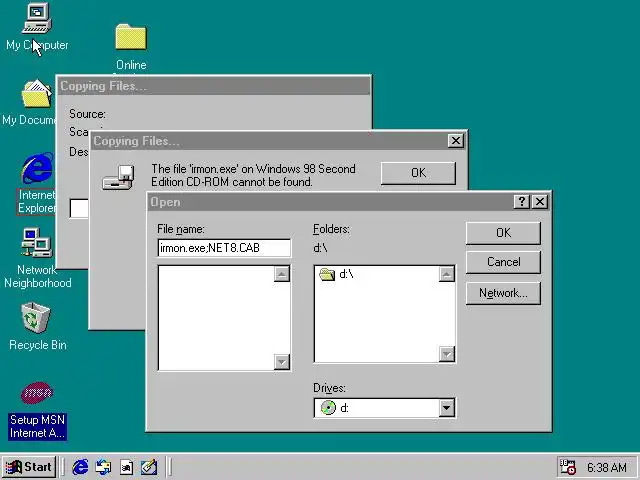This screenshot has width=640, height=480.
Task: Click the Drives combo box showing d:
Action: point(384,408)
